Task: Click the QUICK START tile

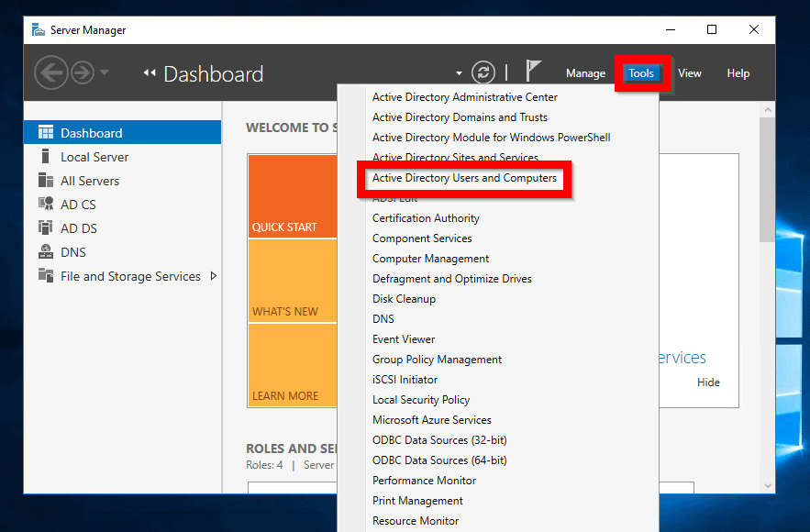Action: (x=293, y=196)
